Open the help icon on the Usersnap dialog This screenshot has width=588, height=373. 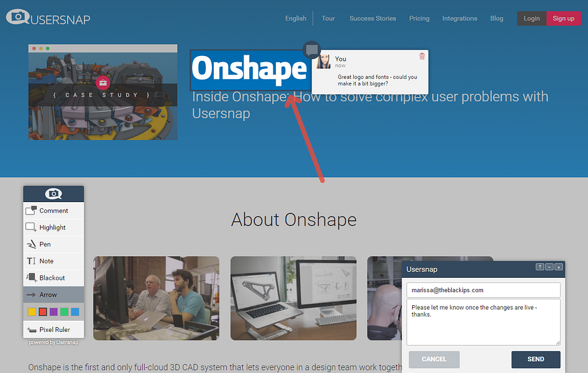point(540,266)
